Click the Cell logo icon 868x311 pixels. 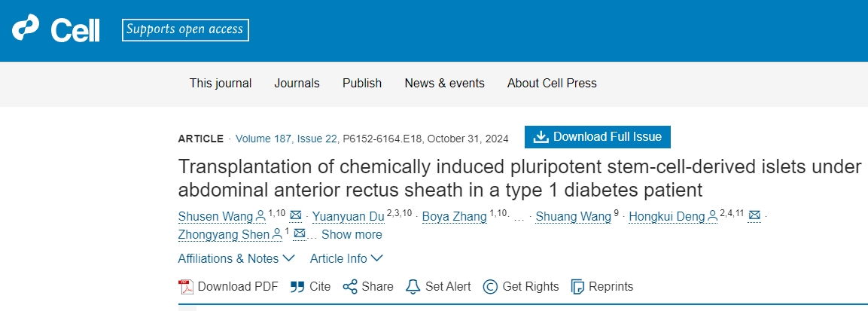(26, 29)
